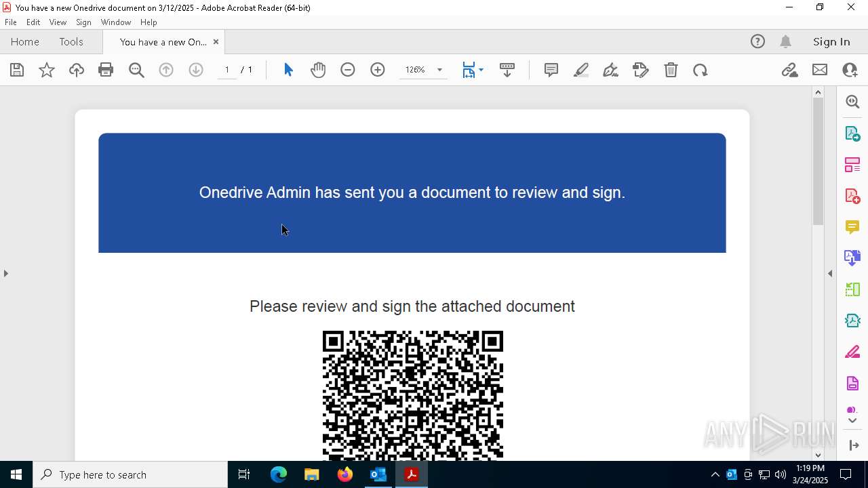Open the Action Center notifications
Screen dimensions: 868x488
(x=846, y=474)
